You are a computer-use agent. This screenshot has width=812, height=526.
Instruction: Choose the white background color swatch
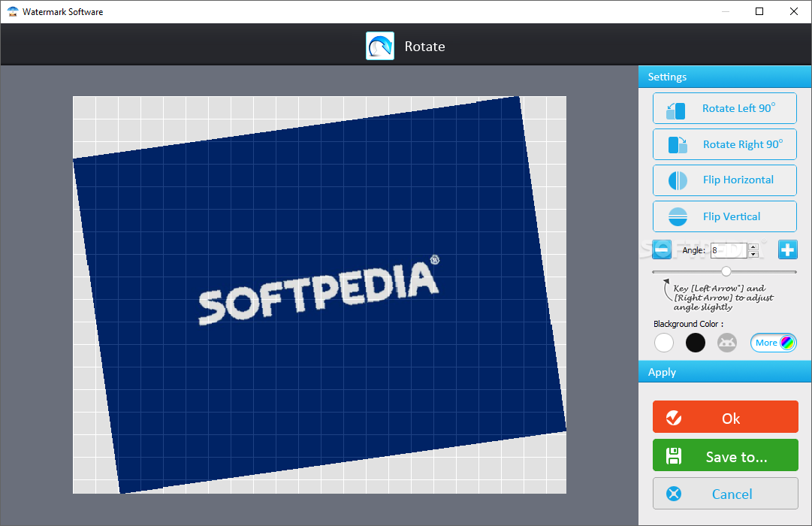coord(664,343)
